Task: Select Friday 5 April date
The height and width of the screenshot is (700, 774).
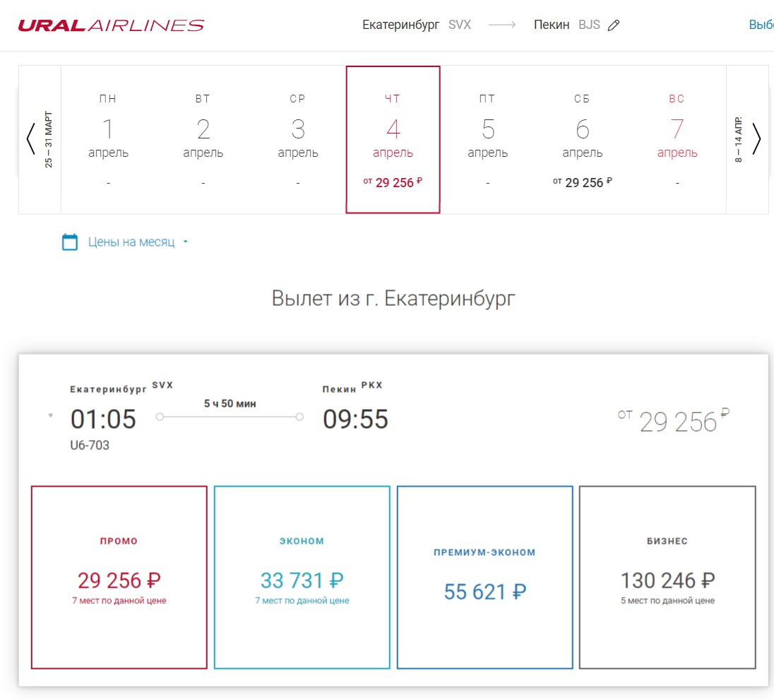Action: tap(487, 139)
